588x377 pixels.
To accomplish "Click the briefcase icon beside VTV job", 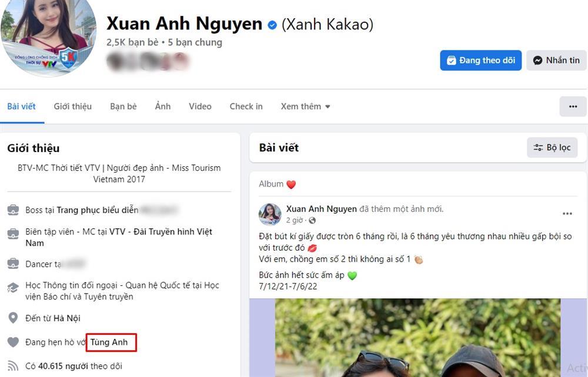I will [x=13, y=234].
